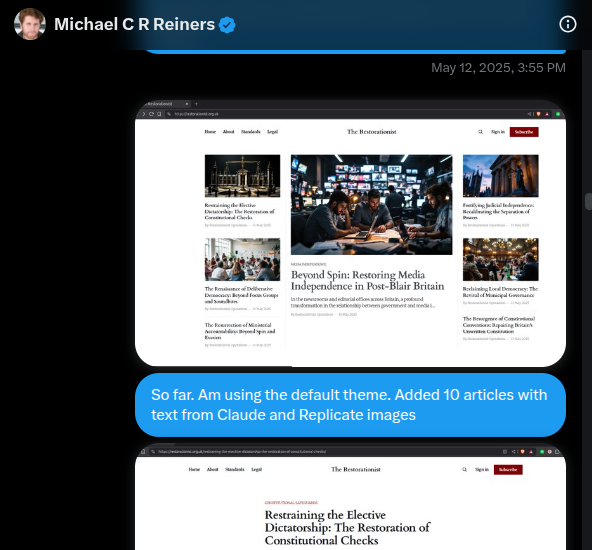This screenshot has width=592, height=550.
Task: Click the browser reload icon in the upper screenshot
Action: (x=151, y=114)
